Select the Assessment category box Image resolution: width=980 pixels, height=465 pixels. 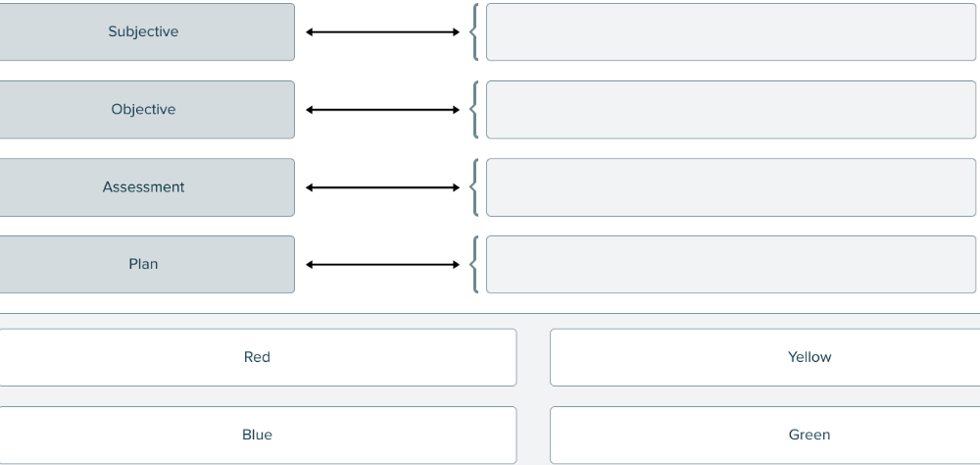click(144, 186)
